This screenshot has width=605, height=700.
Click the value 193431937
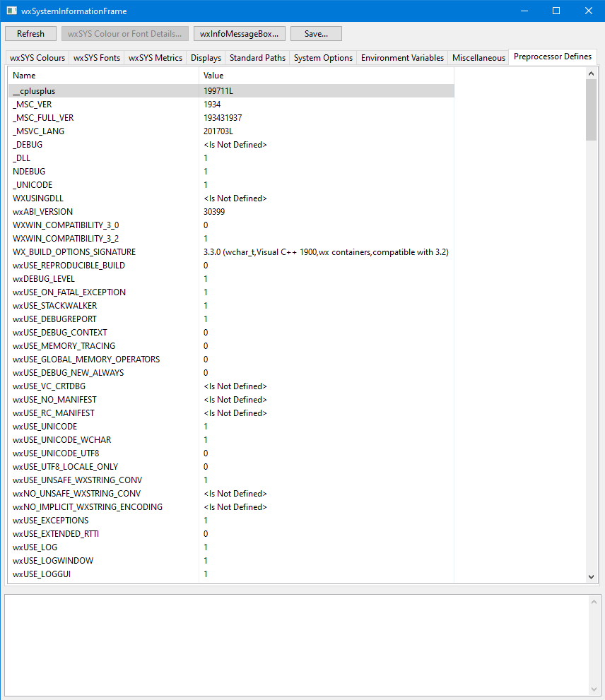(x=223, y=118)
